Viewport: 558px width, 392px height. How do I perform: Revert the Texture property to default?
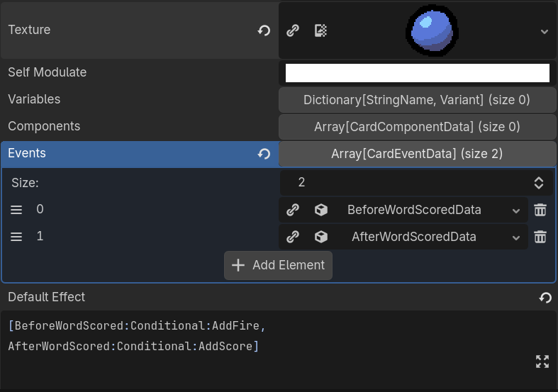tap(264, 30)
